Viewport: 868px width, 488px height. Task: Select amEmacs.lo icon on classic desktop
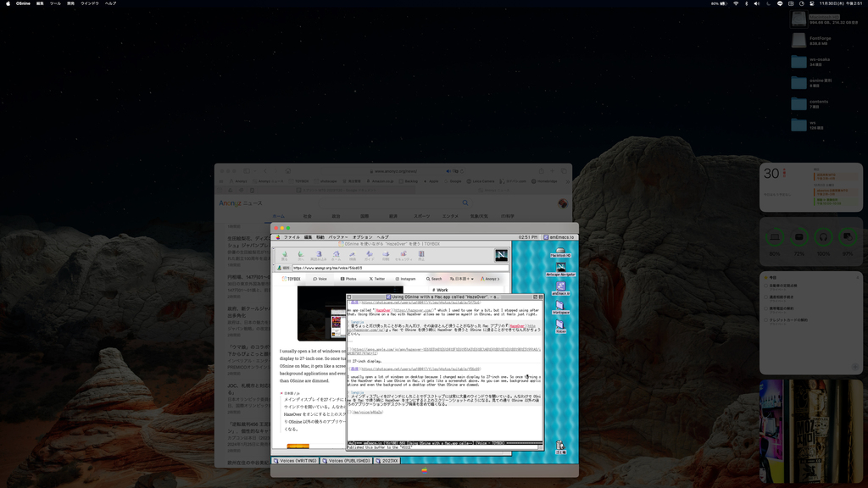click(561, 288)
